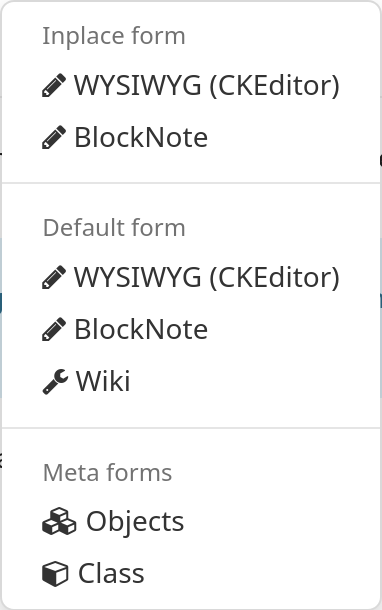This screenshot has height=610, width=382.
Task: Select WYSIWYG (CKEditor) text under Default form
Action: [207, 277]
